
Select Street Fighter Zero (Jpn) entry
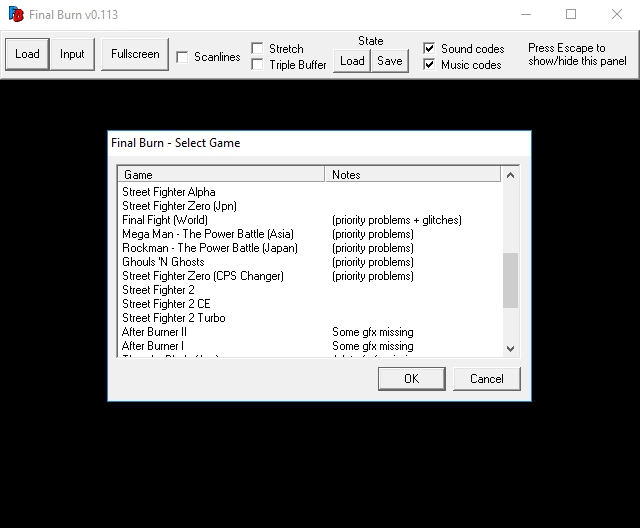[179, 206]
